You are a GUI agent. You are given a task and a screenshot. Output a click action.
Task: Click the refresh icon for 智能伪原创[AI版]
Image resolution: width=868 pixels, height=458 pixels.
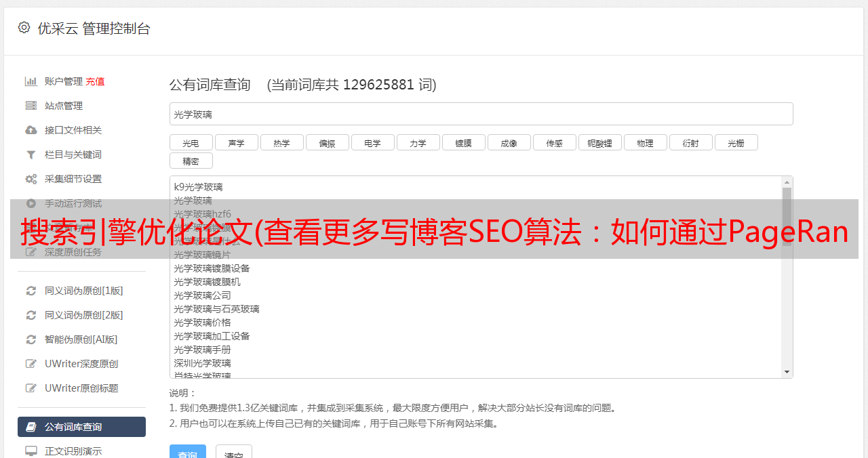[31, 339]
